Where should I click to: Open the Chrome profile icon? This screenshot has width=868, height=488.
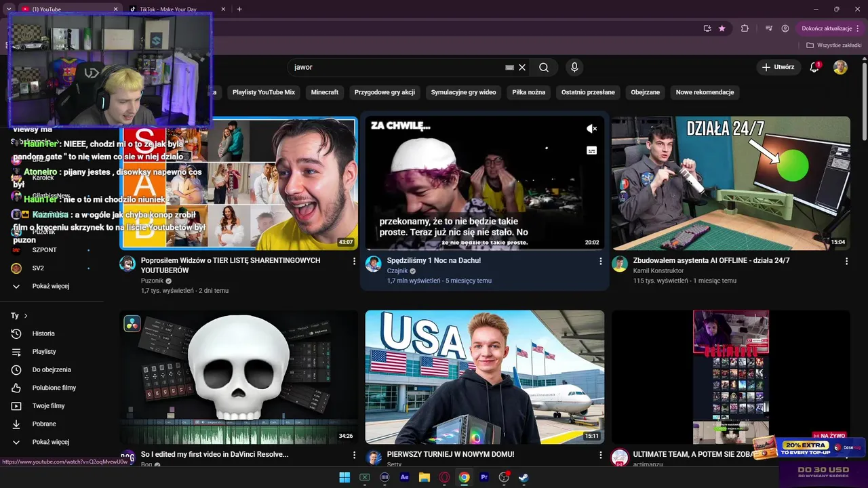785,28
